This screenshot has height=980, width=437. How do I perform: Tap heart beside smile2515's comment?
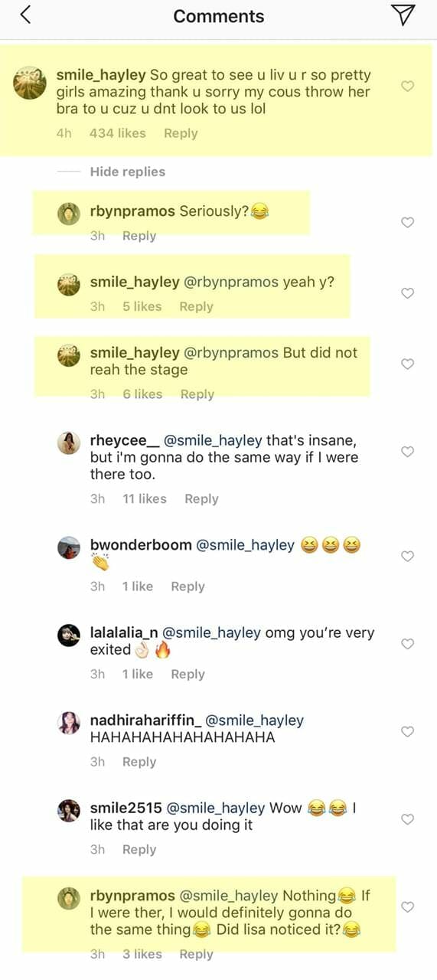[408, 819]
